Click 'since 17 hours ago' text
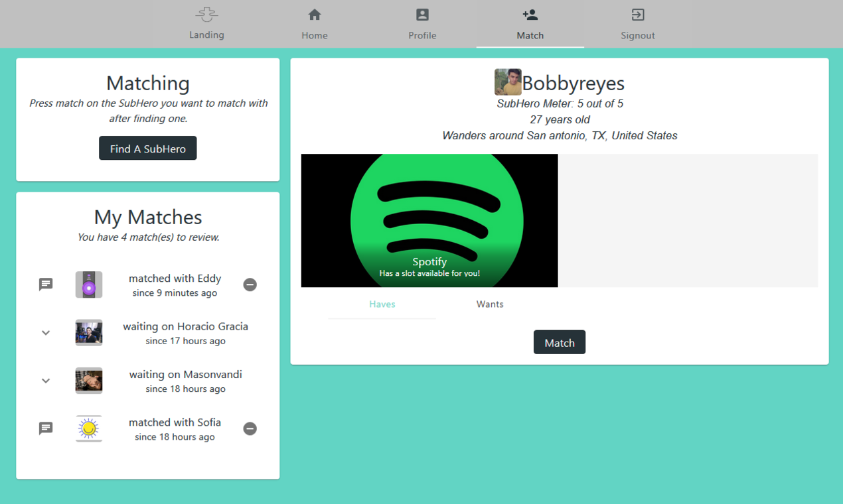The height and width of the screenshot is (504, 843). click(185, 341)
